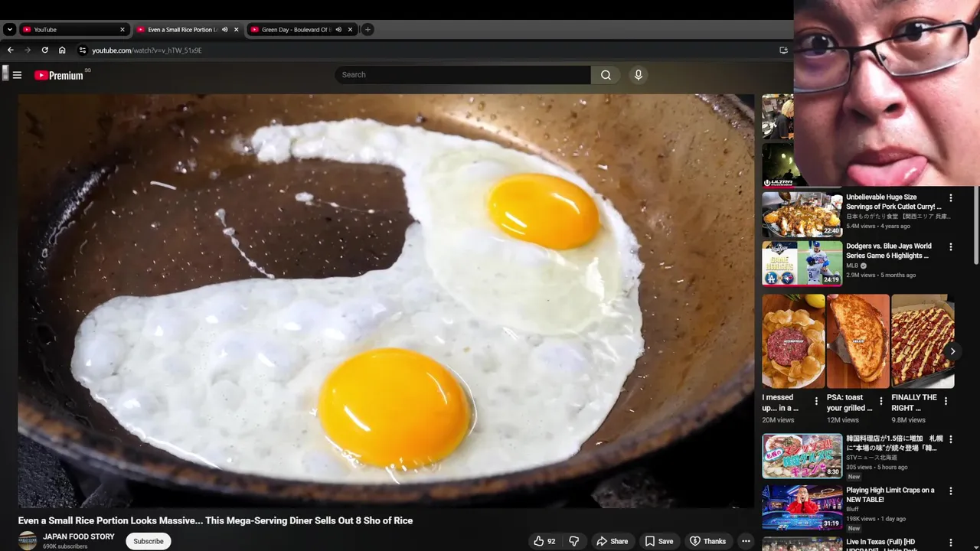980x551 pixels.
Task: Open options for High Limit Craps video
Action: (x=951, y=491)
